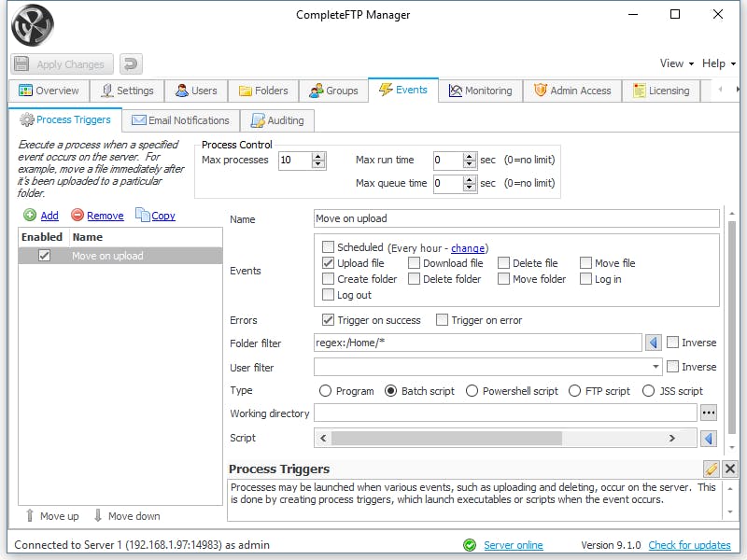Viewport: 747px width, 560px height.
Task: Expand the User filter dropdown
Action: 655,367
